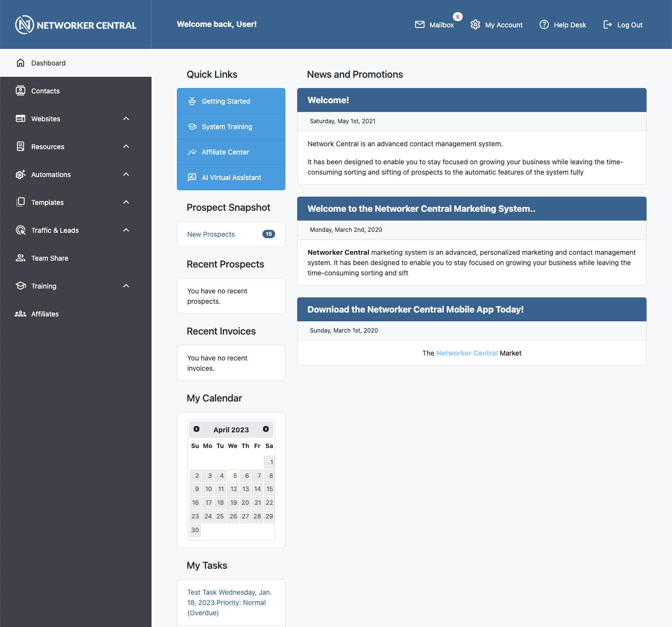Click the Team Share people icon

click(21, 258)
